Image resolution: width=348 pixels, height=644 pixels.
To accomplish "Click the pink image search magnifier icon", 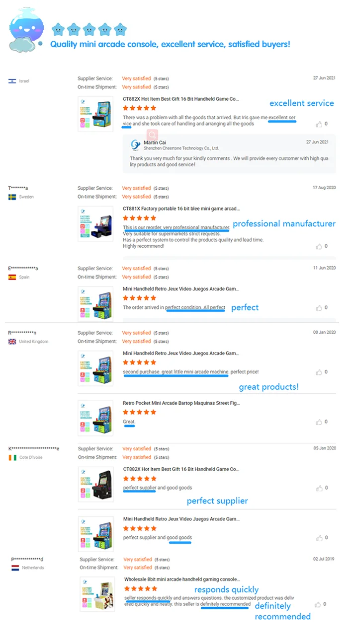I will tap(152, 135).
